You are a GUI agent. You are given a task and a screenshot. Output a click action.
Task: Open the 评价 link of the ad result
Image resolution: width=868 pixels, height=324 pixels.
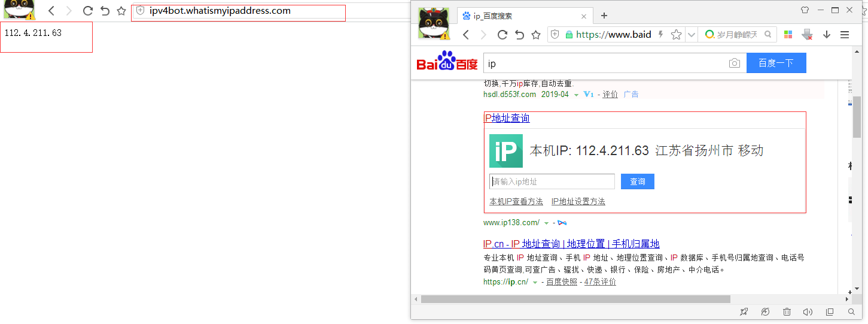610,94
